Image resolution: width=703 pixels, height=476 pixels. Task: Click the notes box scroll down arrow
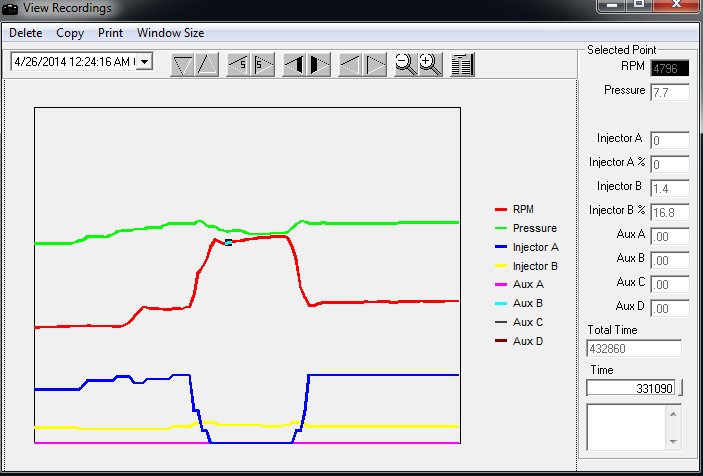point(673,441)
